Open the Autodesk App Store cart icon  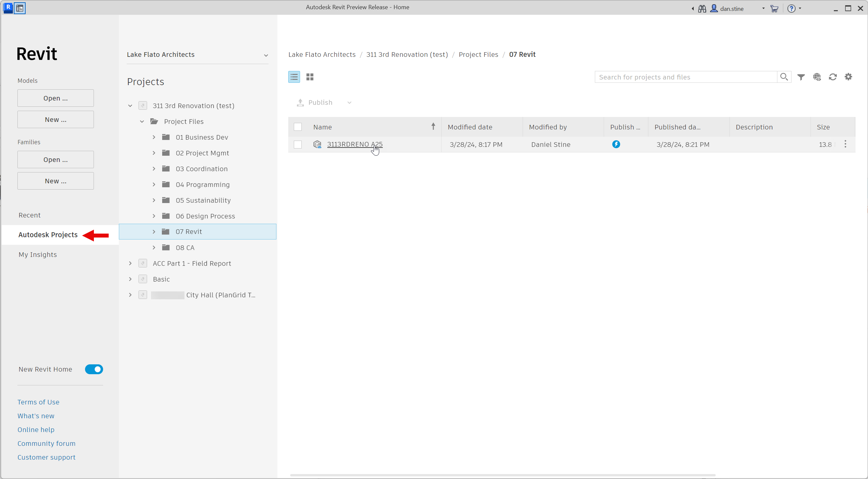pos(774,9)
